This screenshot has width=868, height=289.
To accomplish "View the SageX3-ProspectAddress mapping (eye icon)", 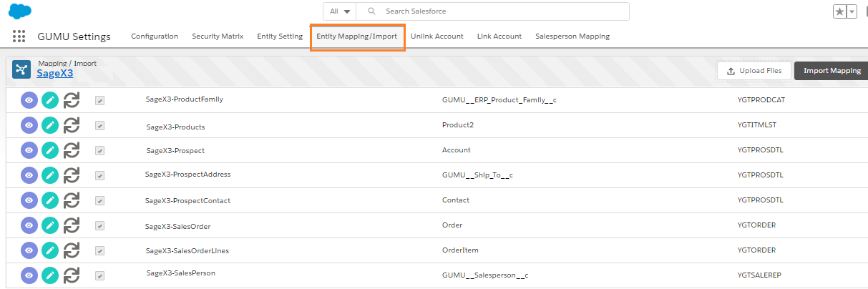I will tap(29, 175).
